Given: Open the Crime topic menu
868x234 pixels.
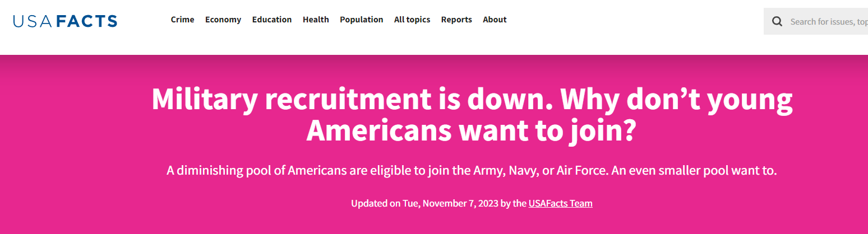Looking at the screenshot, I should tap(182, 20).
